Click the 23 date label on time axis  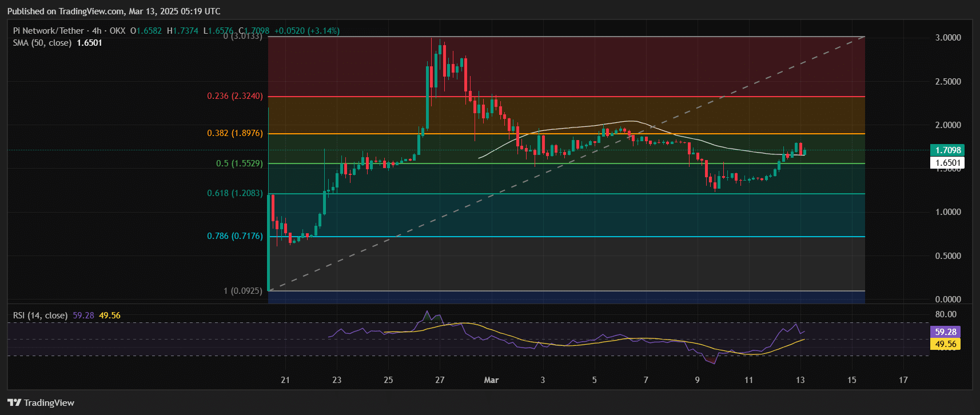pyautogui.click(x=337, y=380)
